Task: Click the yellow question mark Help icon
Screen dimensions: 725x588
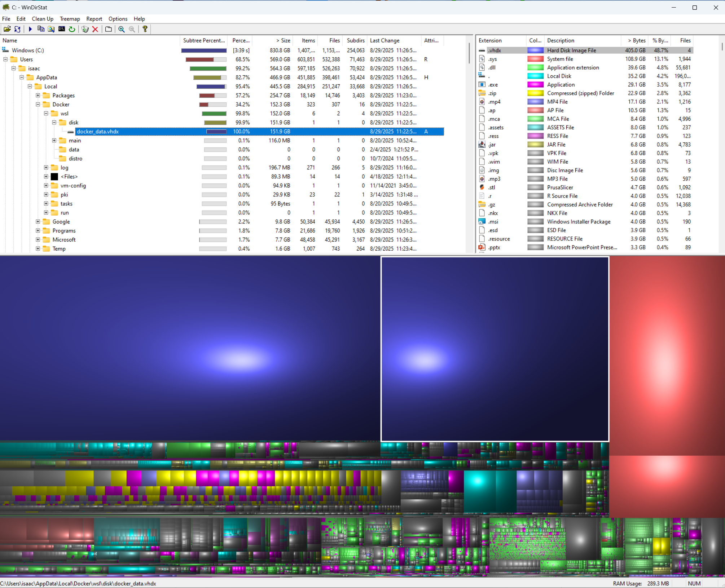Action: 145,29
